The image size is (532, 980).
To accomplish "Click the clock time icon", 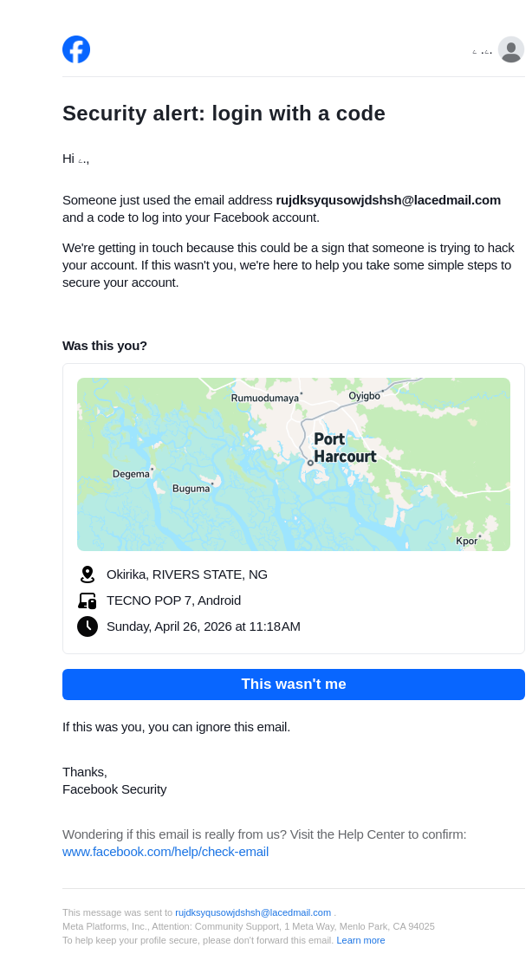I will (x=88, y=626).
